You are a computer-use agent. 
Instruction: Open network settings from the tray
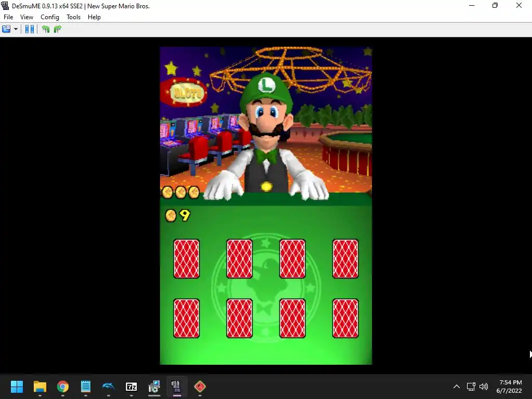pyautogui.click(x=471, y=387)
